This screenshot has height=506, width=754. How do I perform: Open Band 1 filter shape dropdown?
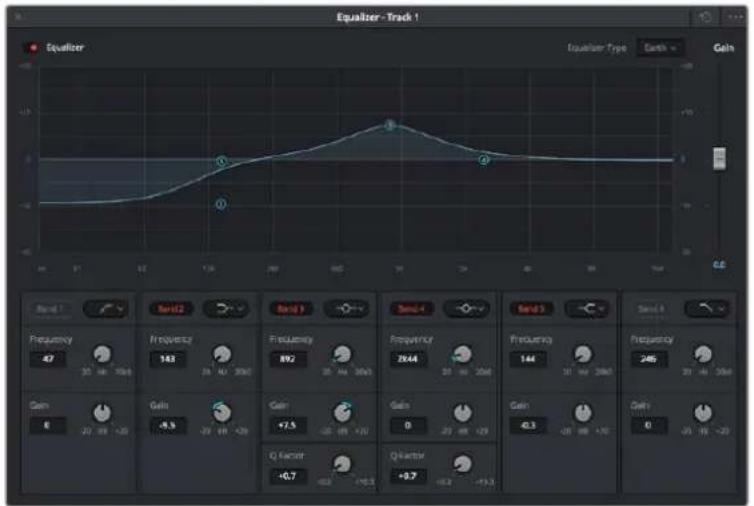pos(106,309)
